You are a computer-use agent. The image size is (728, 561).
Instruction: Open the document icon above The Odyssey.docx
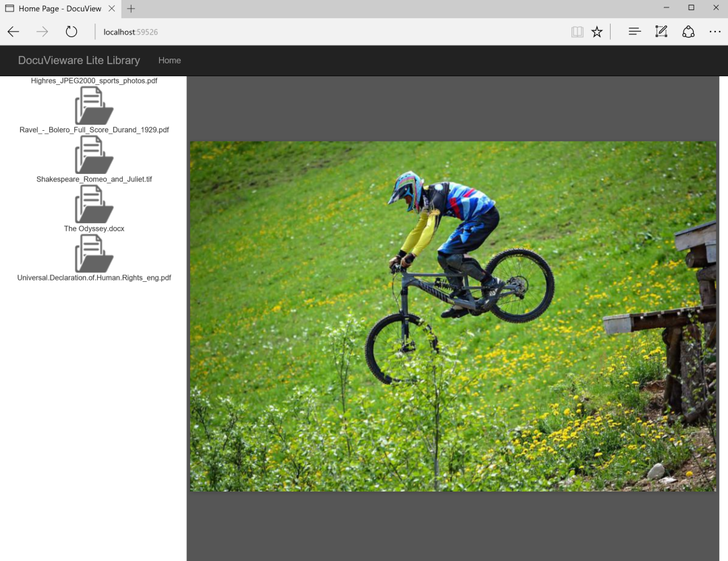94,204
